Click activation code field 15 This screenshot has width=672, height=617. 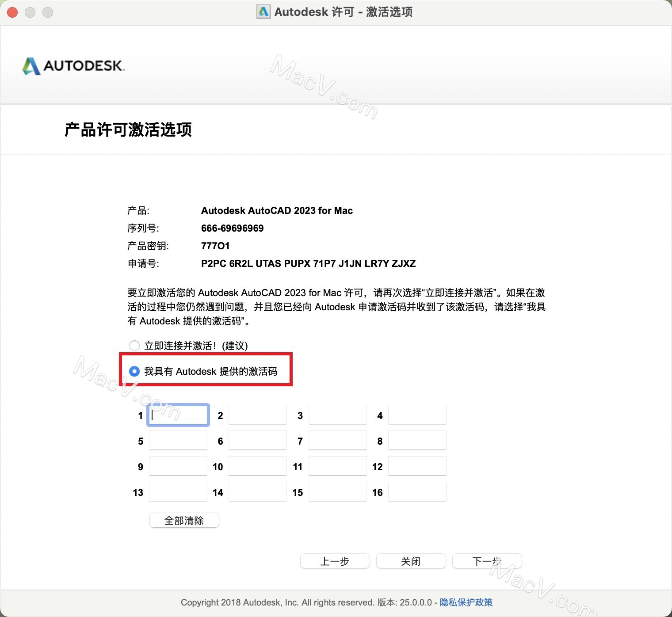point(338,492)
